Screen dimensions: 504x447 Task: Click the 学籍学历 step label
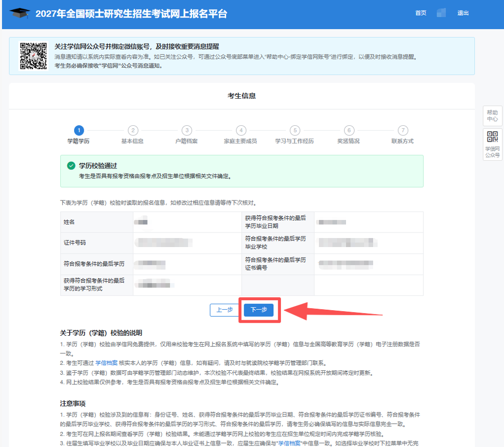pos(78,141)
